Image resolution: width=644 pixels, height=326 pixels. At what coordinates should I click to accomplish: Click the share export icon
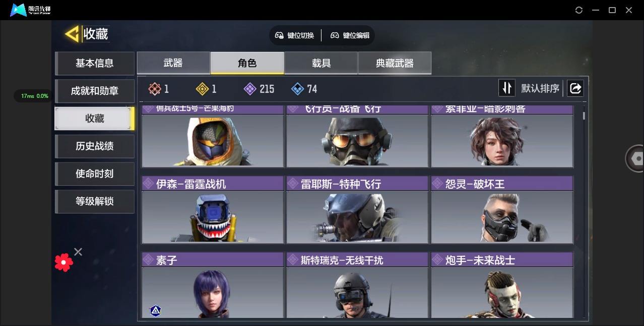575,88
